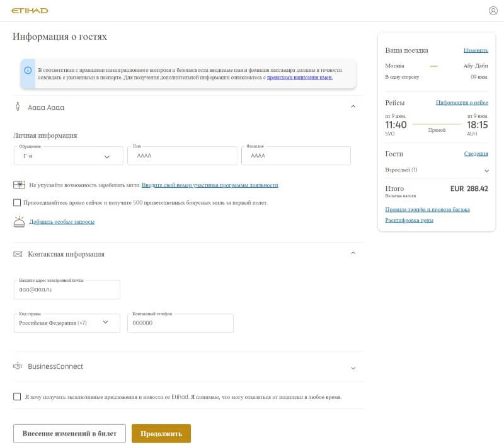Open the title dropdown showing Г-н

(x=69, y=156)
